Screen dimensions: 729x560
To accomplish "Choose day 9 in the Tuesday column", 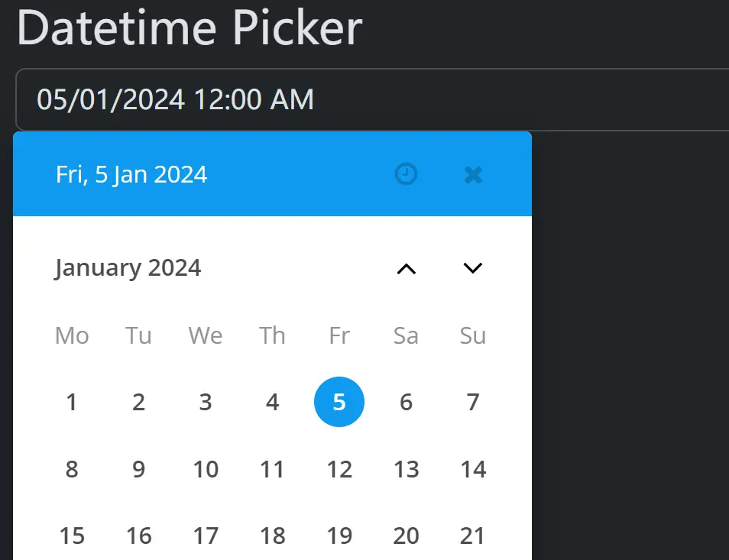I will pyautogui.click(x=138, y=469).
